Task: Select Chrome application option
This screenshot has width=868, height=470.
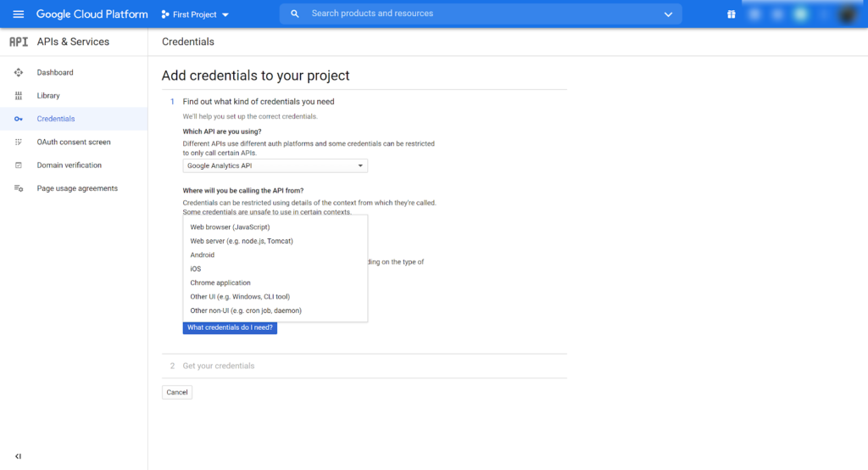Action: point(275,283)
